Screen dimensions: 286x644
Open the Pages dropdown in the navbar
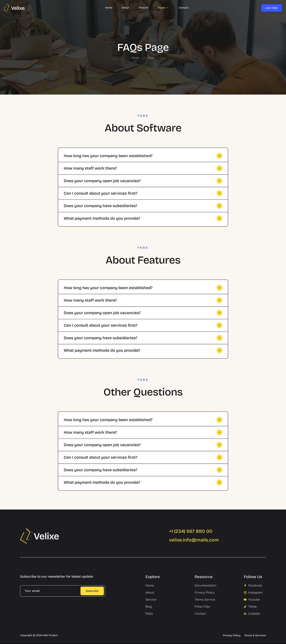[x=163, y=8]
